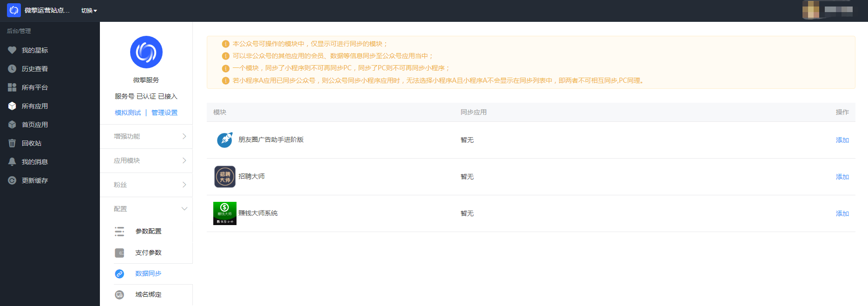Click 添加 for 招聘大师
This screenshot has height=306, width=868.
pos(842,177)
